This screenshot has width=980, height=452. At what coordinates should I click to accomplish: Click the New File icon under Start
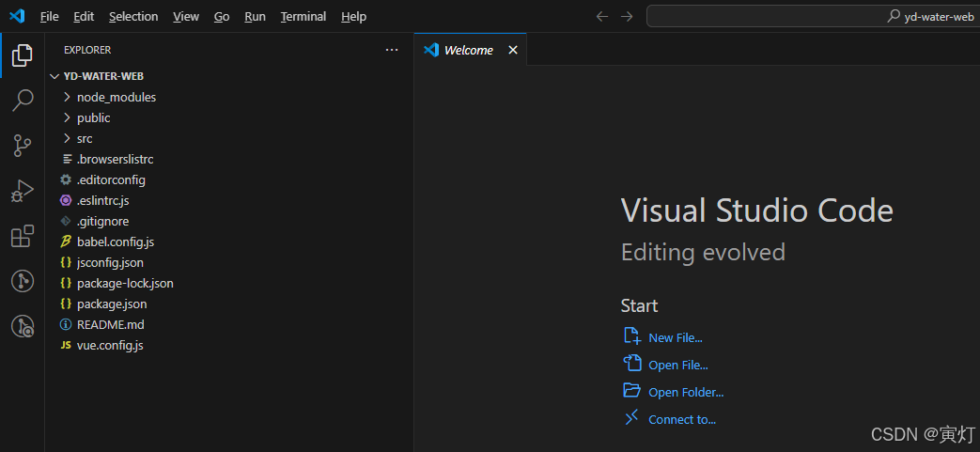point(632,335)
